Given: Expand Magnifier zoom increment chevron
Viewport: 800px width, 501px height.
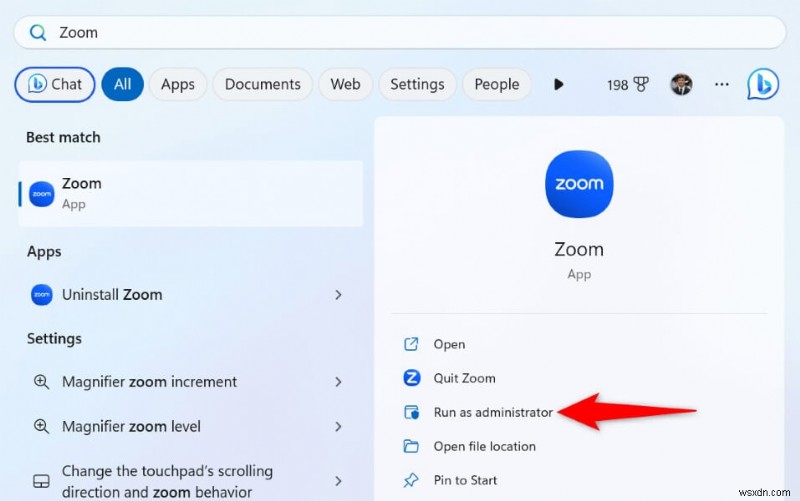Looking at the screenshot, I should pyautogui.click(x=338, y=382).
